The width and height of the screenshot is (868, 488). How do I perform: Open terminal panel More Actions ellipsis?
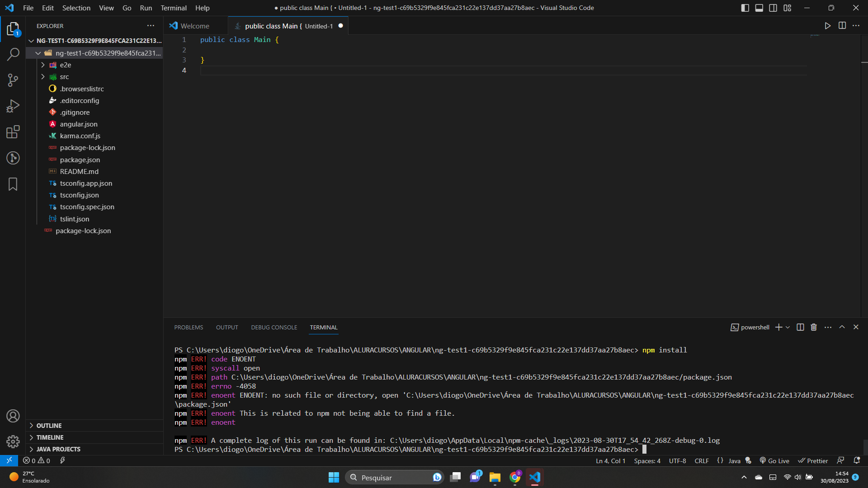tap(828, 327)
